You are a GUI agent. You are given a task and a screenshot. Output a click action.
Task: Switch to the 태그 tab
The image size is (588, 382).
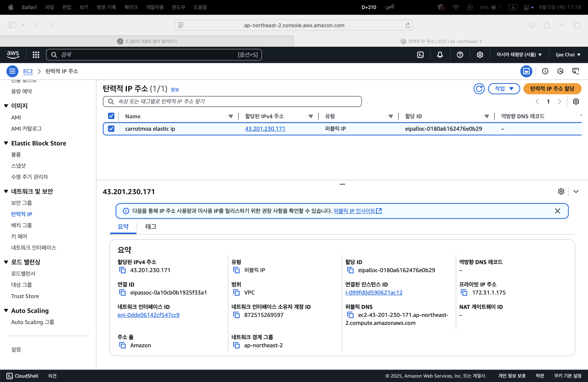151,227
